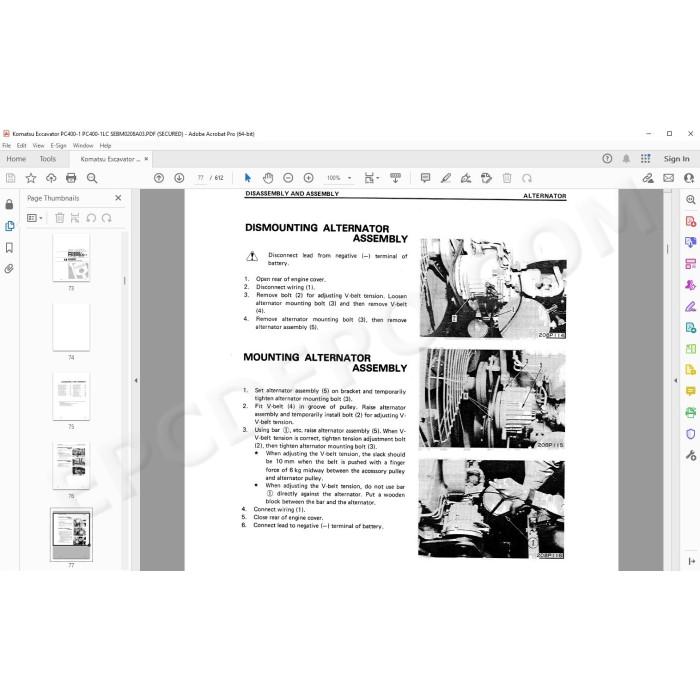Zoom out with minus button
Image resolution: width=700 pixels, height=700 pixels.
288,178
